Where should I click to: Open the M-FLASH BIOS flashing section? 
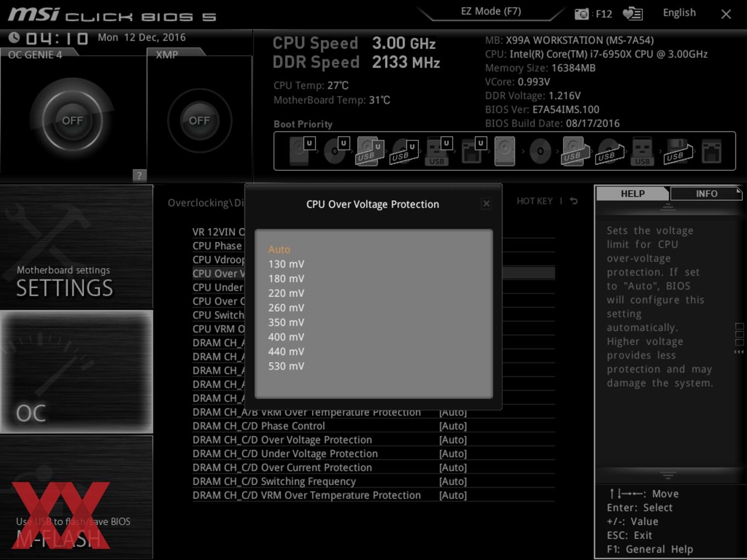click(76, 497)
